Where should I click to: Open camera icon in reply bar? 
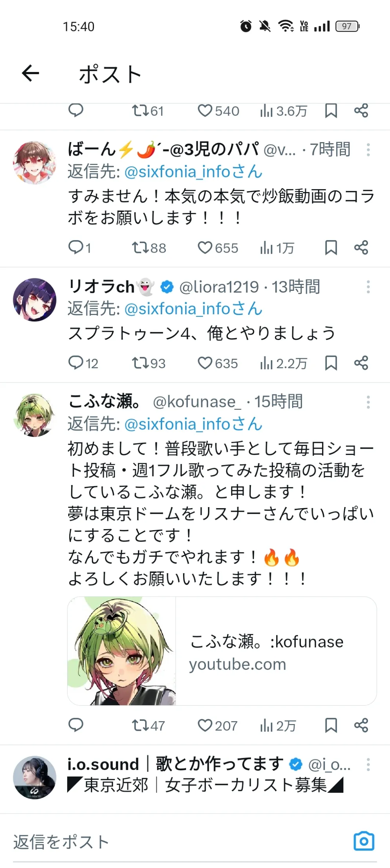coord(364,841)
